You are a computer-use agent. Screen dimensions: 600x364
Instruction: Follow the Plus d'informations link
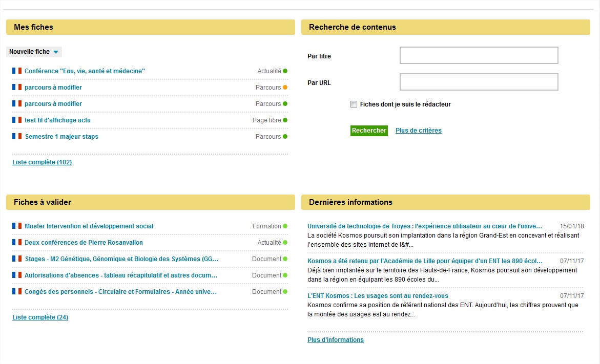336,340
